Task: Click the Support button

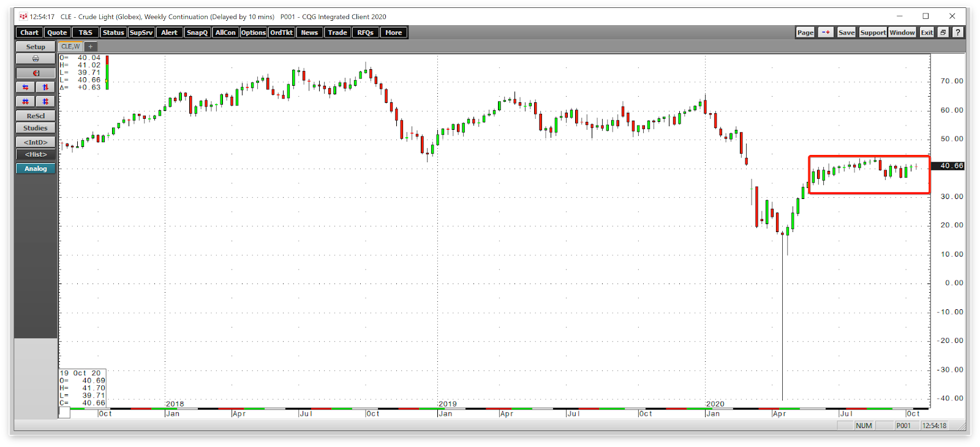Action: (x=873, y=32)
